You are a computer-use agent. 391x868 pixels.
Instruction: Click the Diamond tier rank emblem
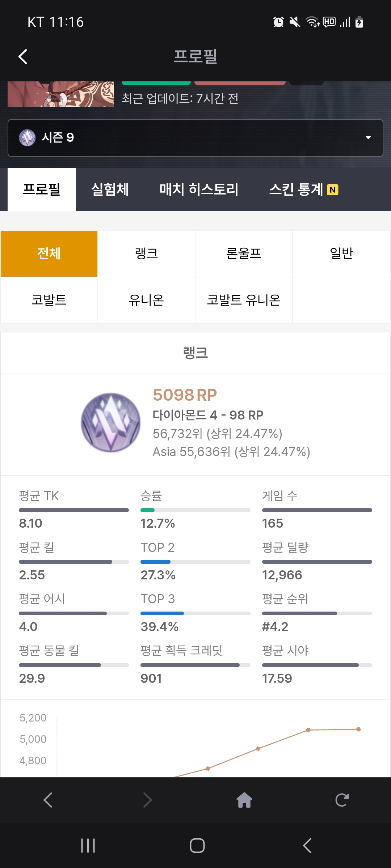click(x=111, y=422)
